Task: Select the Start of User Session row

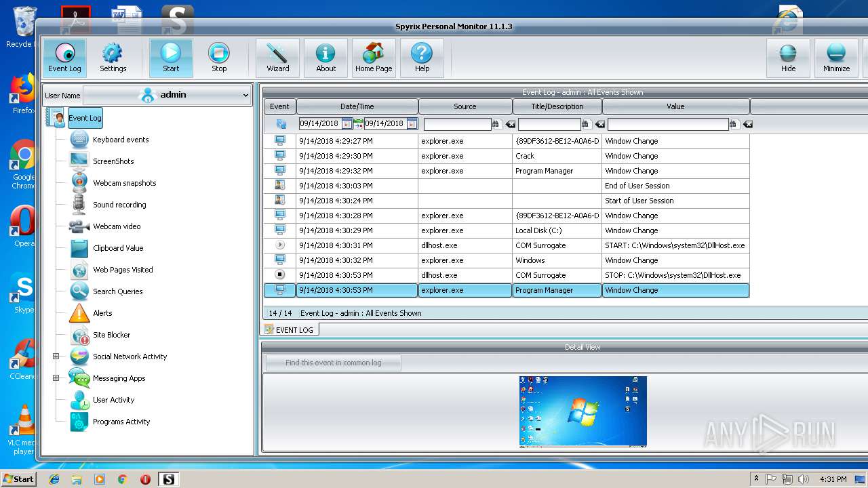Action: click(507, 201)
